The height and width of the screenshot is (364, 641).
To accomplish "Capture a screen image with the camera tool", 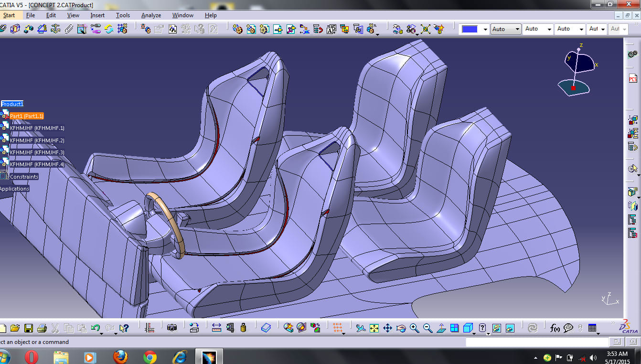I will pos(172,328).
